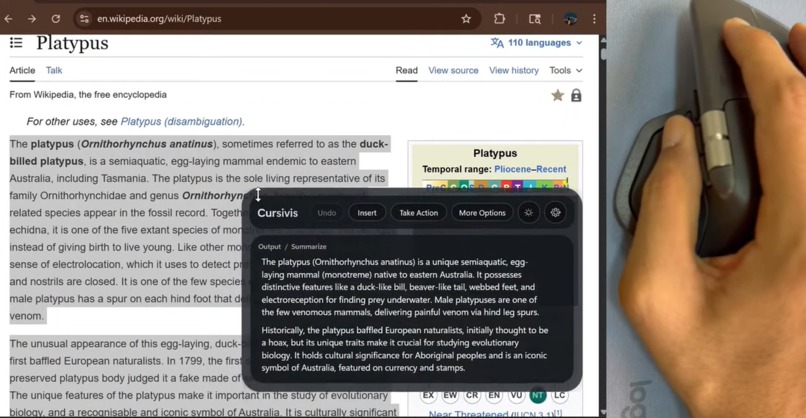
Task: Go back to the previous browser page
Action: [x=8, y=19]
